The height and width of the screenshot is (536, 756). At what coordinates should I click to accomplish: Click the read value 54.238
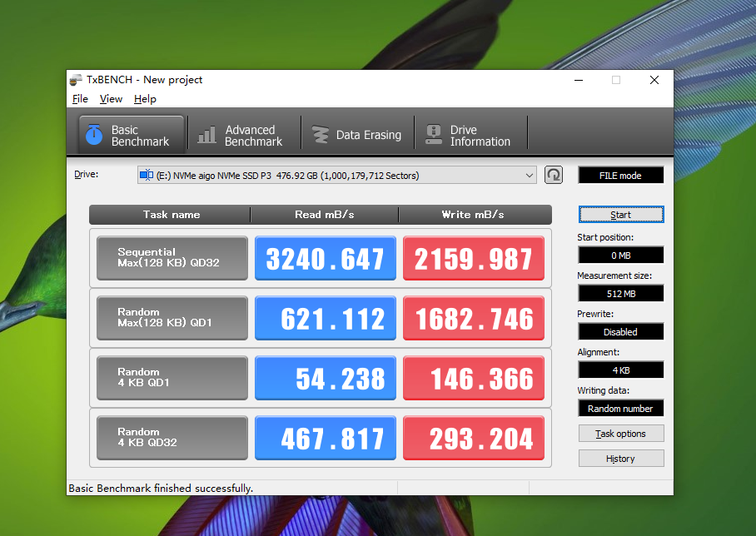coord(326,377)
